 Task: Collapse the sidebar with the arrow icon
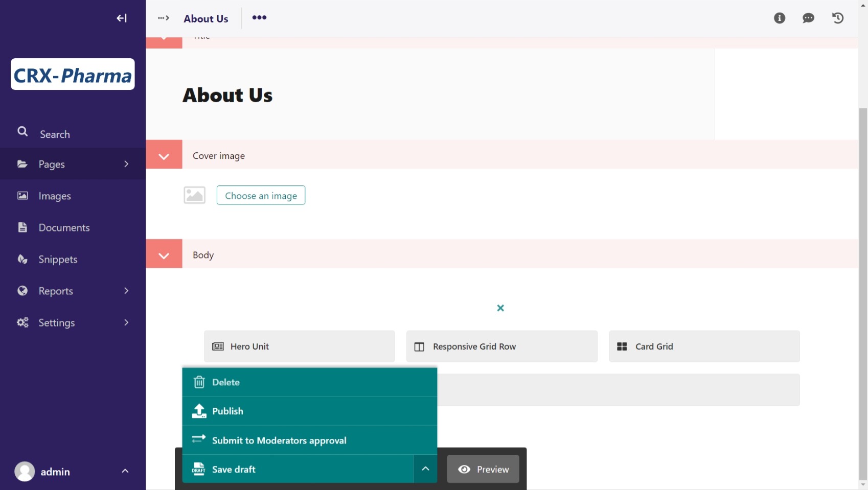click(121, 18)
